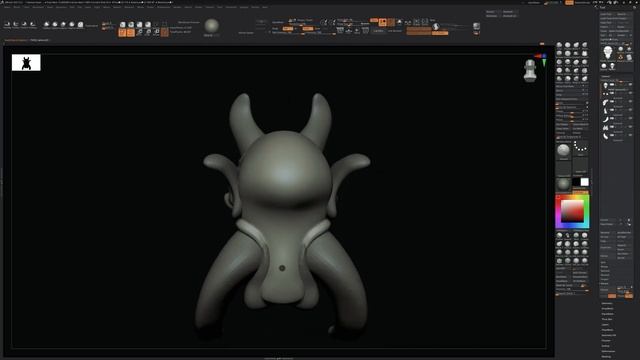The height and width of the screenshot is (360, 640).
Task: Select the black secondary color swatch
Action: pyautogui.click(x=576, y=182)
